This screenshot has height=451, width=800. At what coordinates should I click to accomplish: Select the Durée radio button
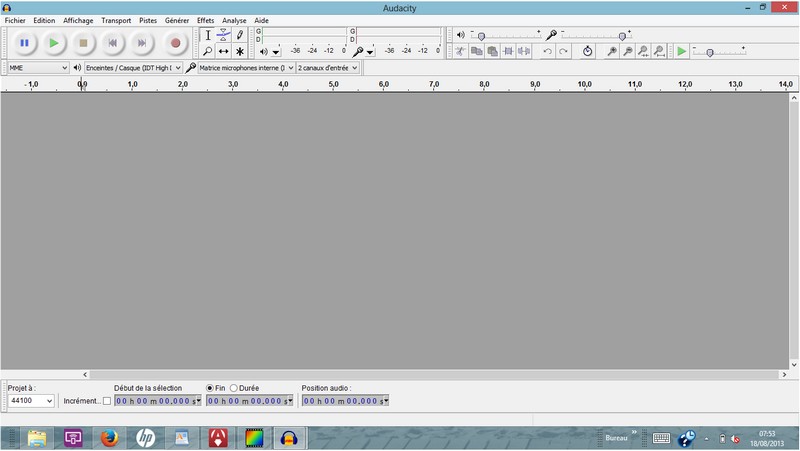click(234, 388)
